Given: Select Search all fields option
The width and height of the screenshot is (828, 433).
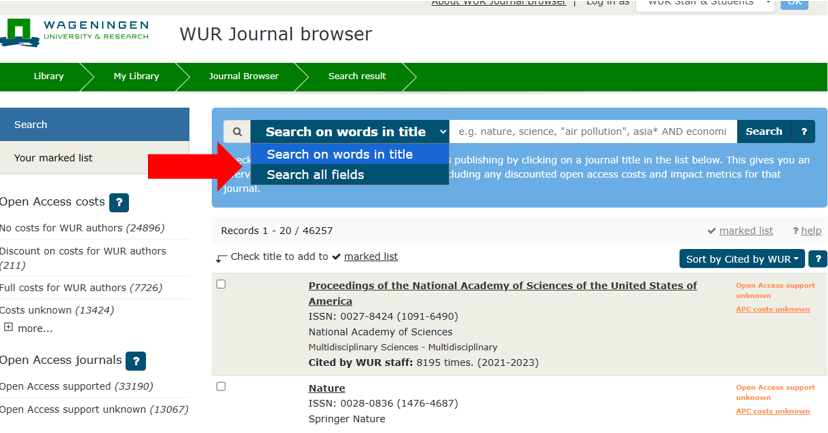Looking at the screenshot, I should pos(315,175).
